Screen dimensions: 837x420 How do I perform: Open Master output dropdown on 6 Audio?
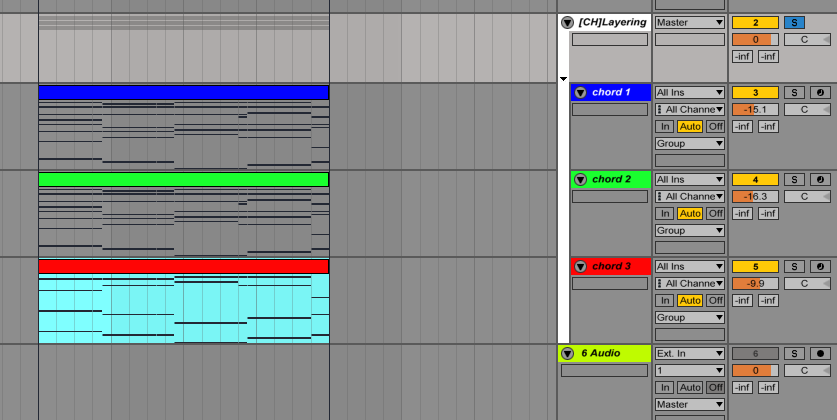coord(690,405)
